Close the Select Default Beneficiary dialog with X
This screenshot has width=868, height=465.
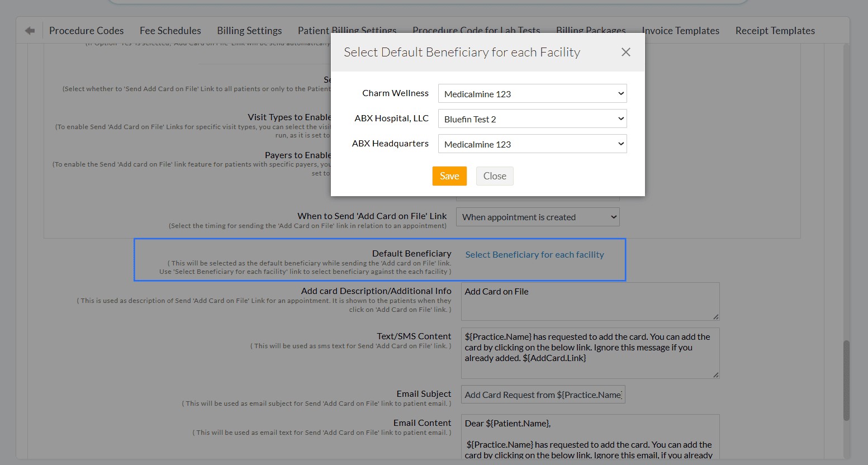626,52
